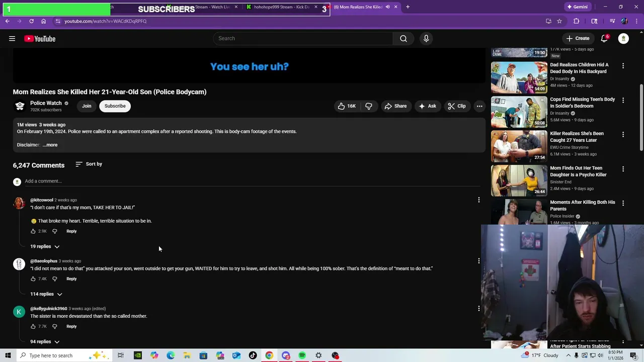Expand the video description with ...more
The image size is (644, 362).
50,145
